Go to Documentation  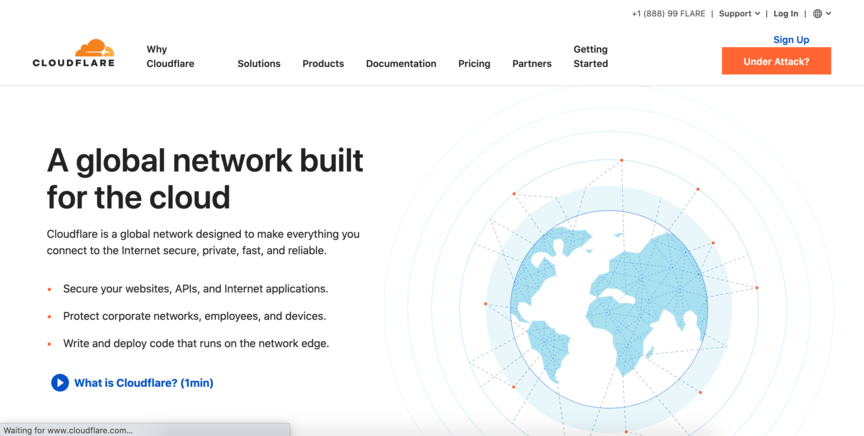[x=401, y=63]
